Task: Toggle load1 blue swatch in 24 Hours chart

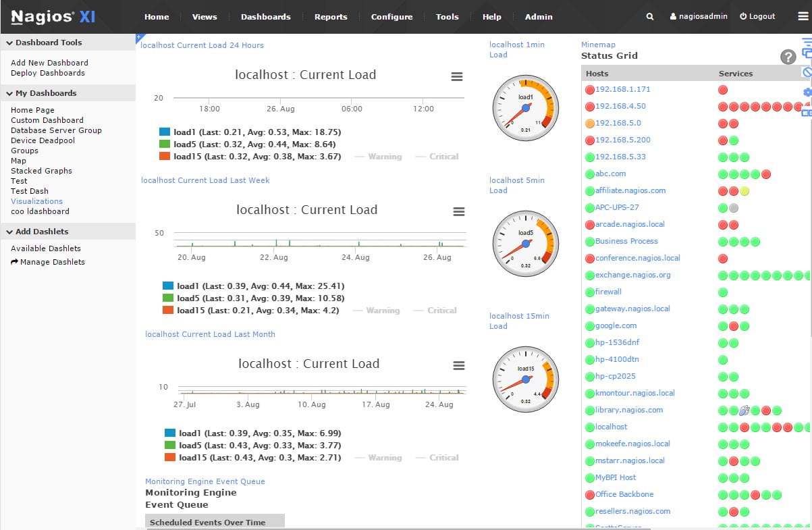Action: coord(165,132)
